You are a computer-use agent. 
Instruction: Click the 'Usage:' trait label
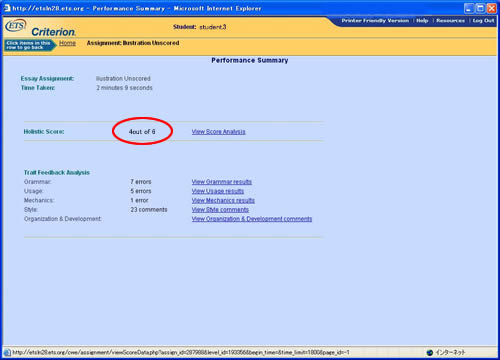coord(34,191)
